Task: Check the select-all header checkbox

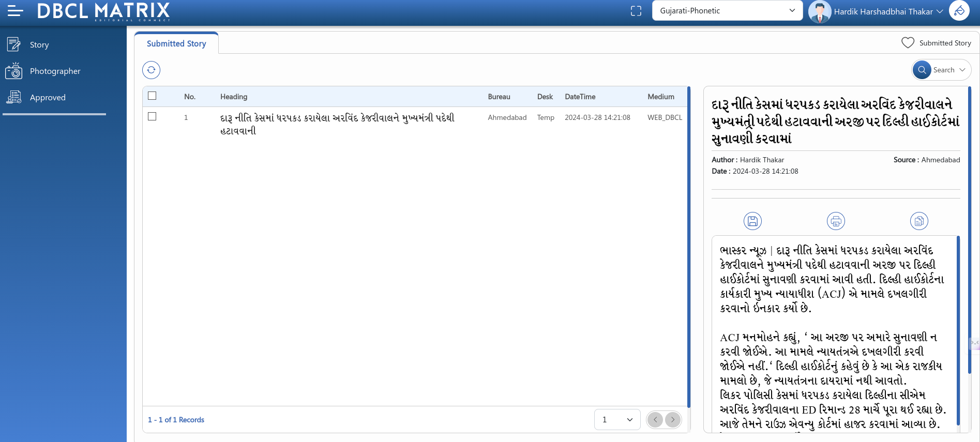Action: click(x=152, y=96)
